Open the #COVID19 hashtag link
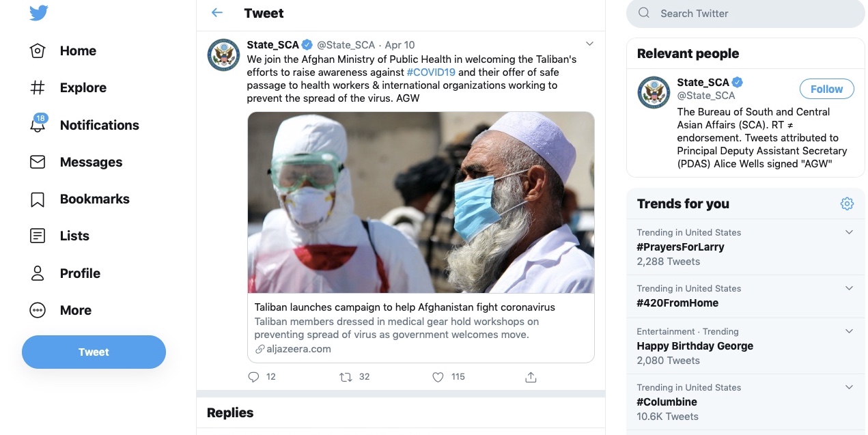Viewport: 868px width, 435px height. [431, 72]
